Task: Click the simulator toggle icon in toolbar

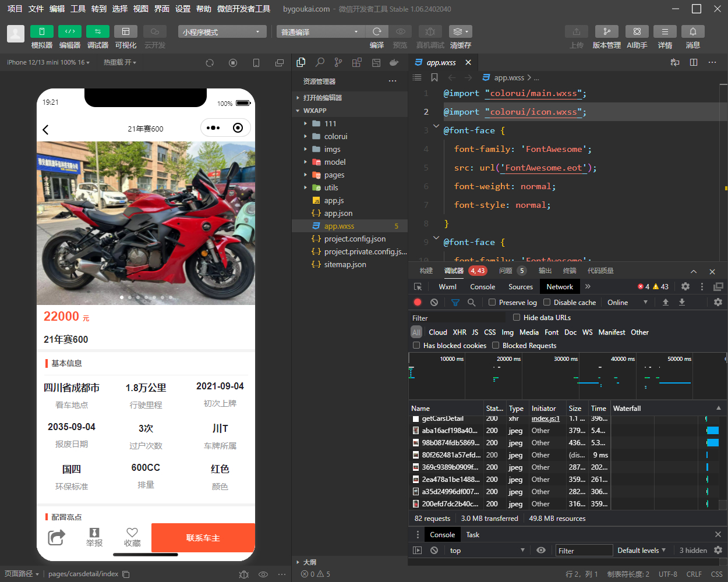Action: (41, 31)
